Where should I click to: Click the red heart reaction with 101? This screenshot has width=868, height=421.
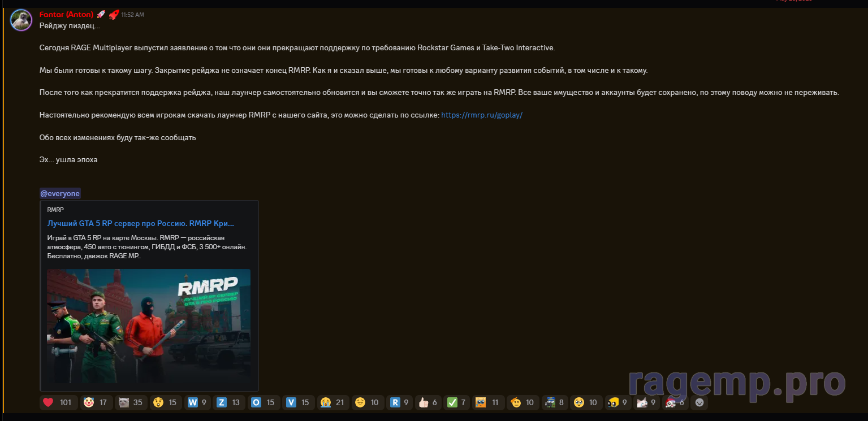pos(58,402)
